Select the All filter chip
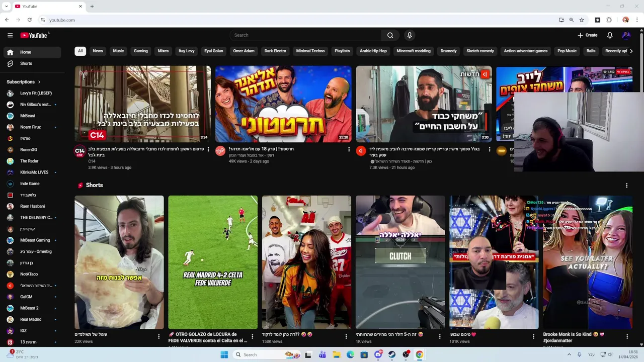Screen dimensions: 644x362 pos(80,51)
